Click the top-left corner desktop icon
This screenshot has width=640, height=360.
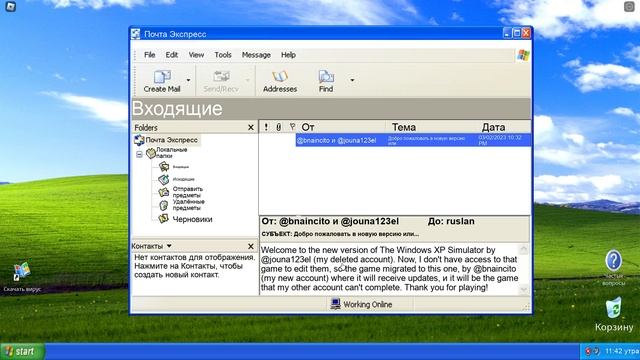tap(11, 7)
